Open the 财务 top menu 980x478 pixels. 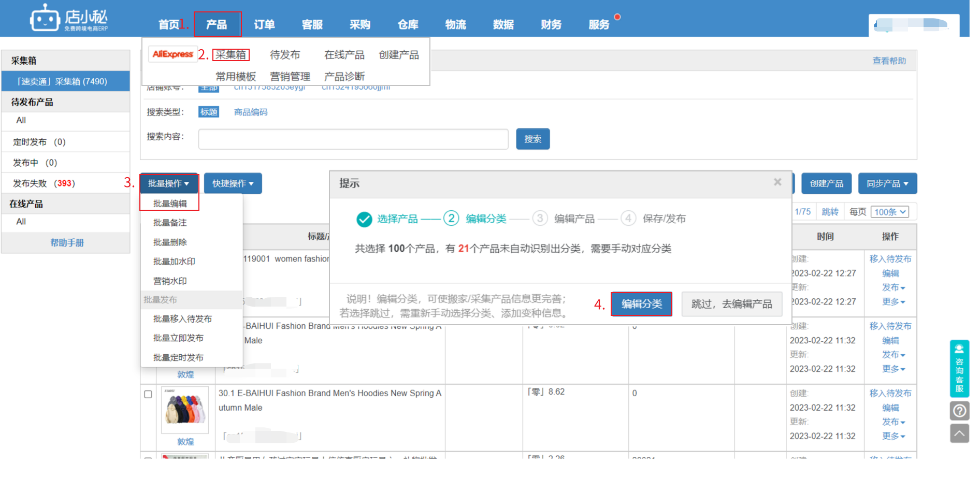(551, 24)
